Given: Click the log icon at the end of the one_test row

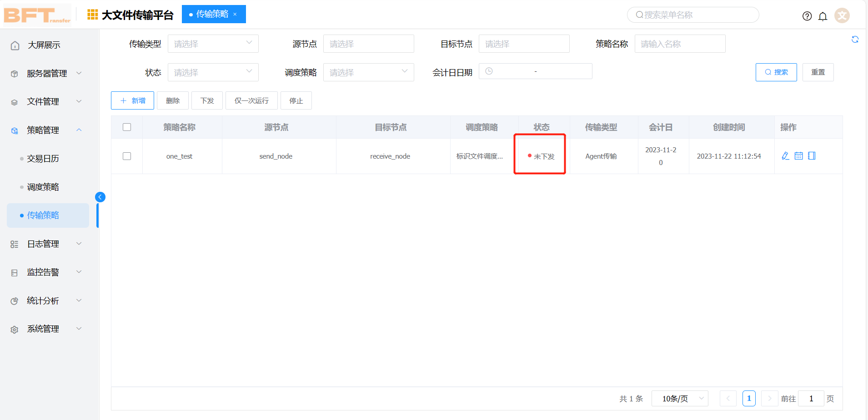Looking at the screenshot, I should click(812, 156).
